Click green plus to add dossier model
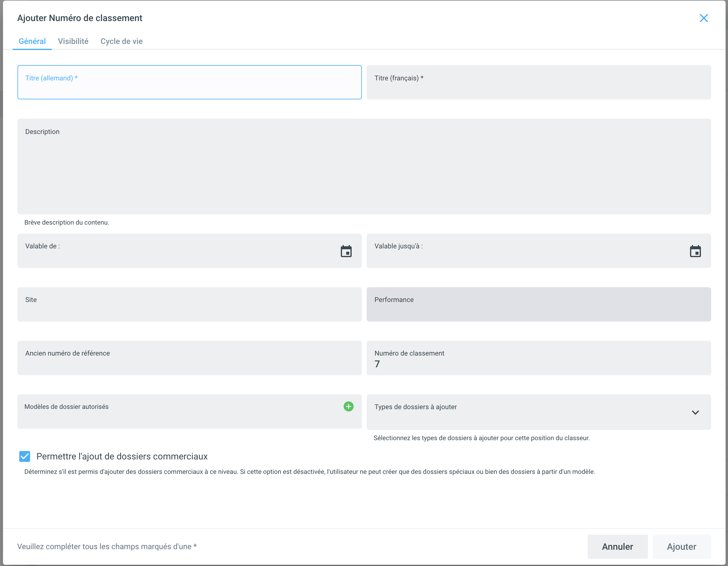The height and width of the screenshot is (566, 728). point(348,406)
